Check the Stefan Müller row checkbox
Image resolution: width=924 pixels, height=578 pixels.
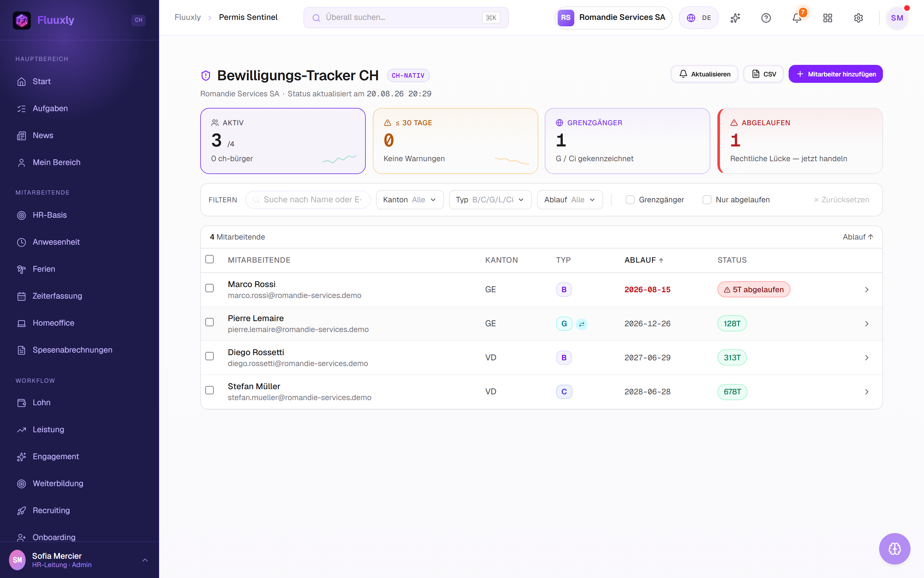click(x=210, y=390)
